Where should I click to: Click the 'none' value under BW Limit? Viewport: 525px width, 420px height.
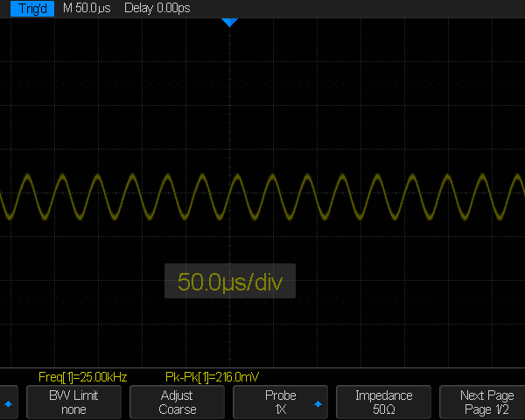[x=73, y=409]
